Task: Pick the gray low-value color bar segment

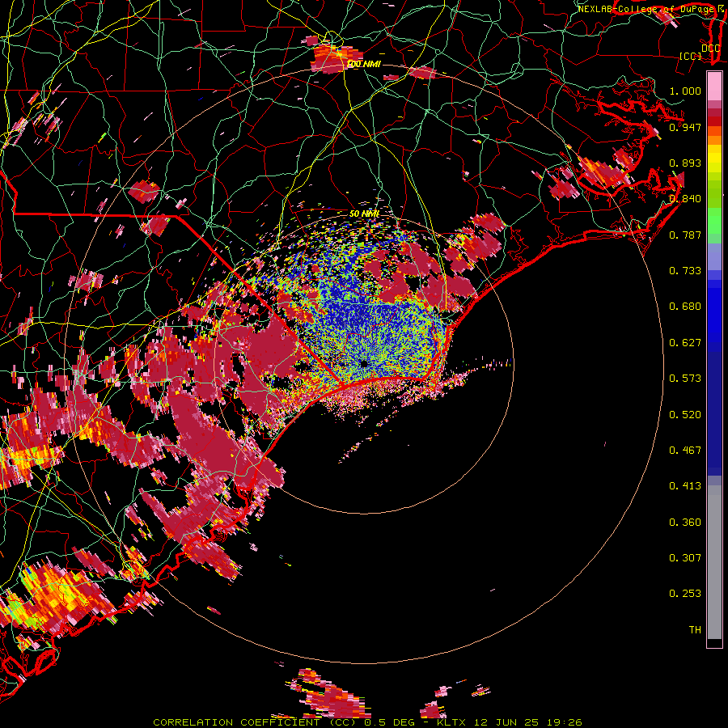Action: click(x=714, y=562)
